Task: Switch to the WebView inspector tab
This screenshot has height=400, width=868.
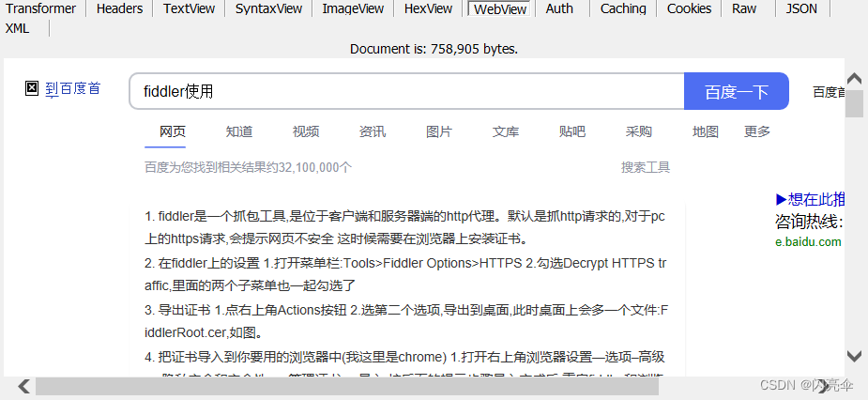Action: click(499, 8)
